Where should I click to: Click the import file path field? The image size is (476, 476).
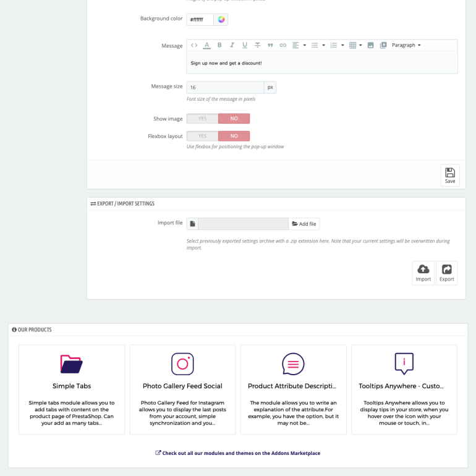tap(243, 224)
